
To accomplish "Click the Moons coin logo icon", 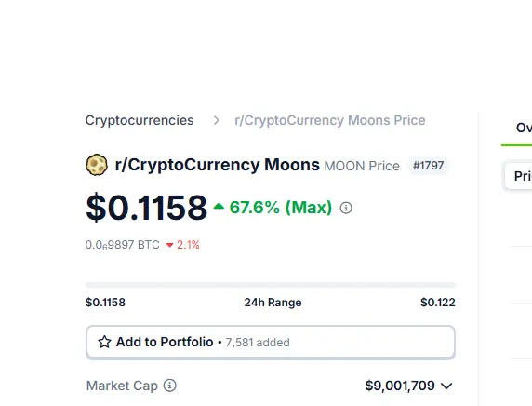I will pyautogui.click(x=97, y=165).
